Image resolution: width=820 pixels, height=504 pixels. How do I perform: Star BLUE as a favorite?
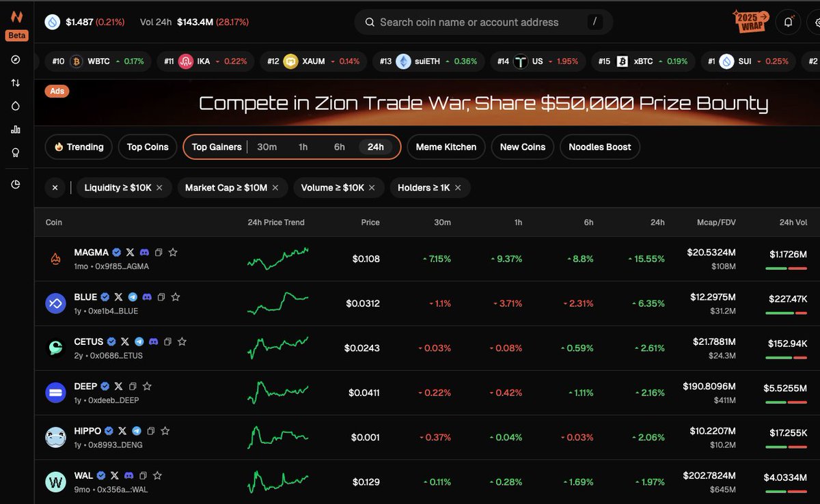176,297
